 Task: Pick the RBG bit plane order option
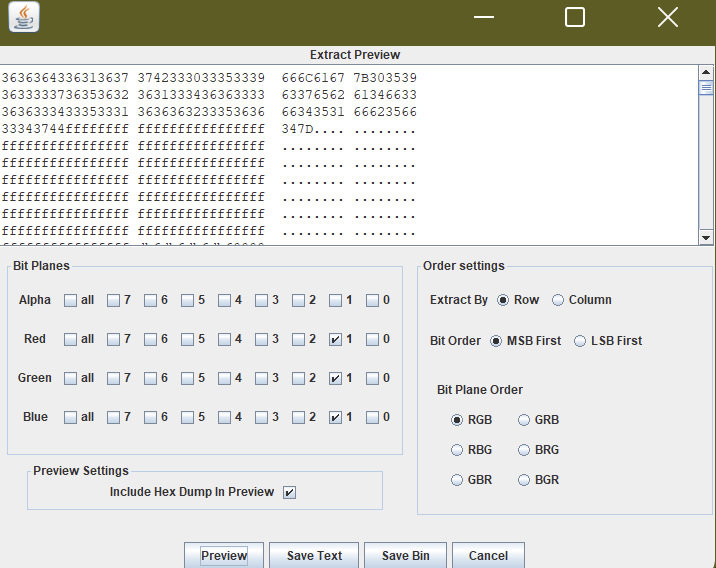click(458, 450)
